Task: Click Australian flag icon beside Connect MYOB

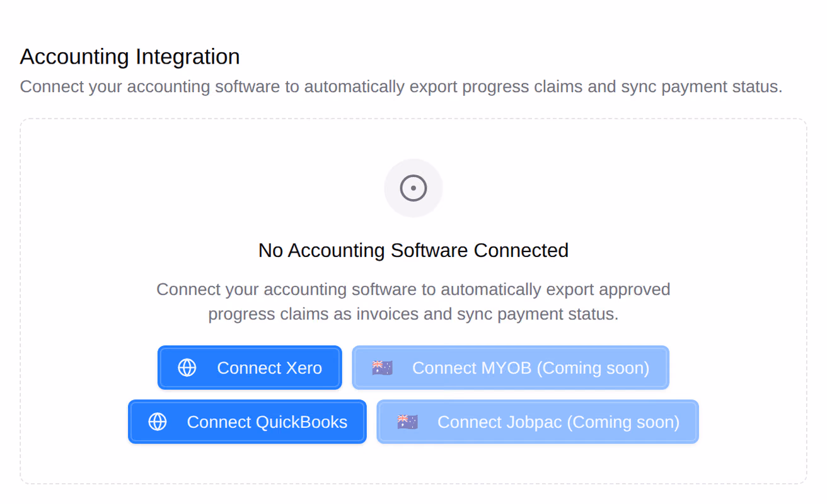Action: coord(382,368)
